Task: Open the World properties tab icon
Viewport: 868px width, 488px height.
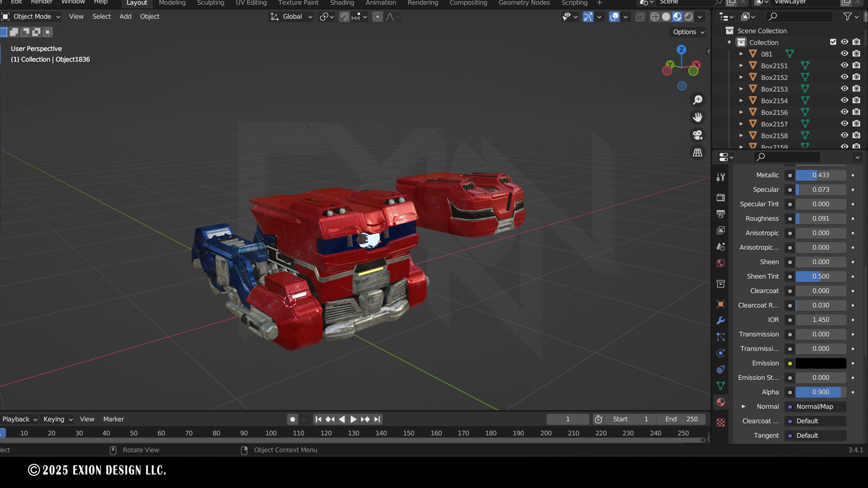Action: pyautogui.click(x=721, y=263)
